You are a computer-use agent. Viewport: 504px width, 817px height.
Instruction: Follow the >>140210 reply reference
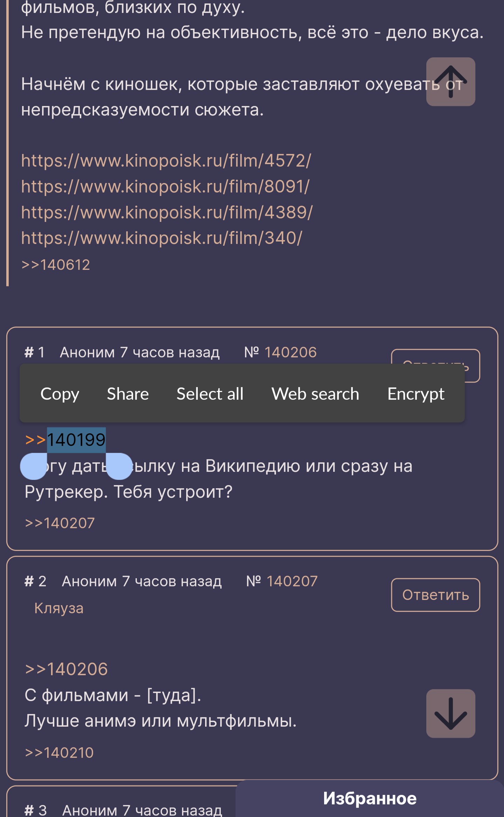tap(59, 753)
